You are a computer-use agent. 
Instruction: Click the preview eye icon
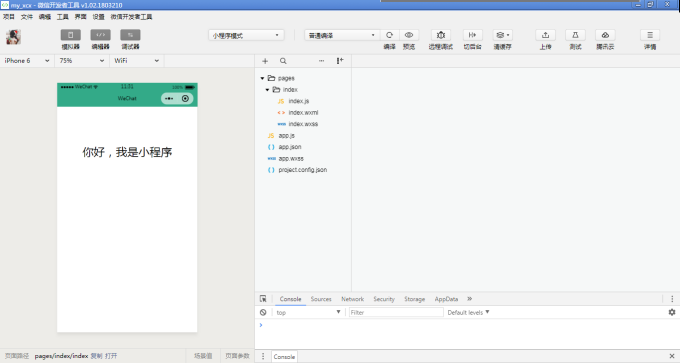tap(409, 35)
